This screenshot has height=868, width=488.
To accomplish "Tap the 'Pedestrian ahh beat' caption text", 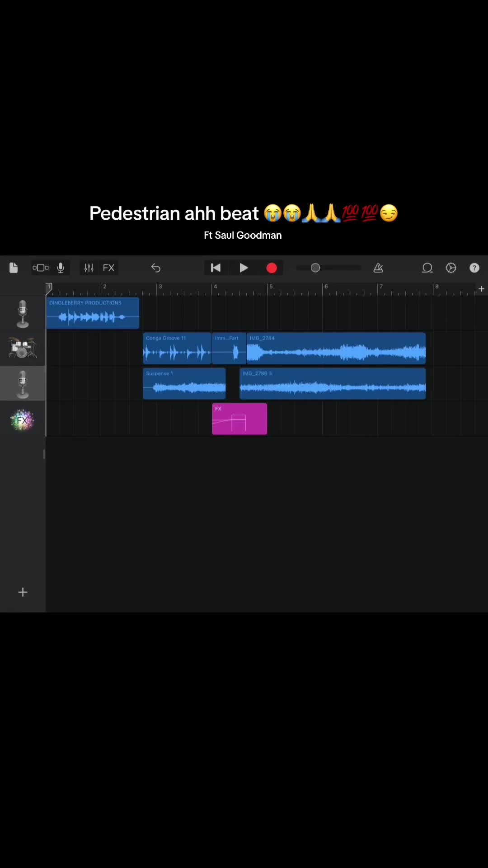I will point(174,213).
